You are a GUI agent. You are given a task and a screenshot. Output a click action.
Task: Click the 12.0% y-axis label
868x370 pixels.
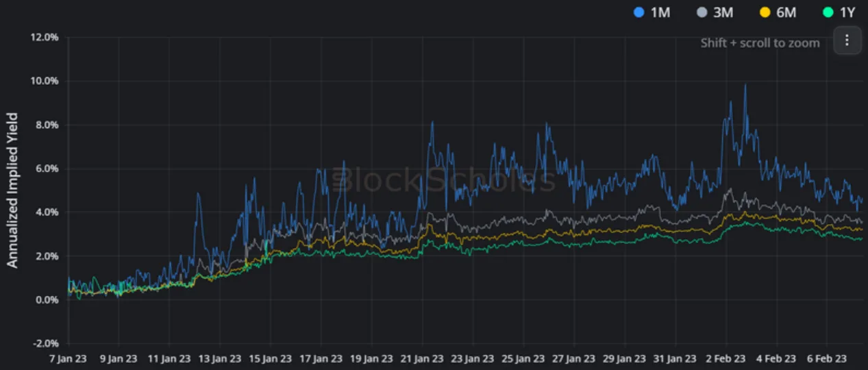(45, 37)
